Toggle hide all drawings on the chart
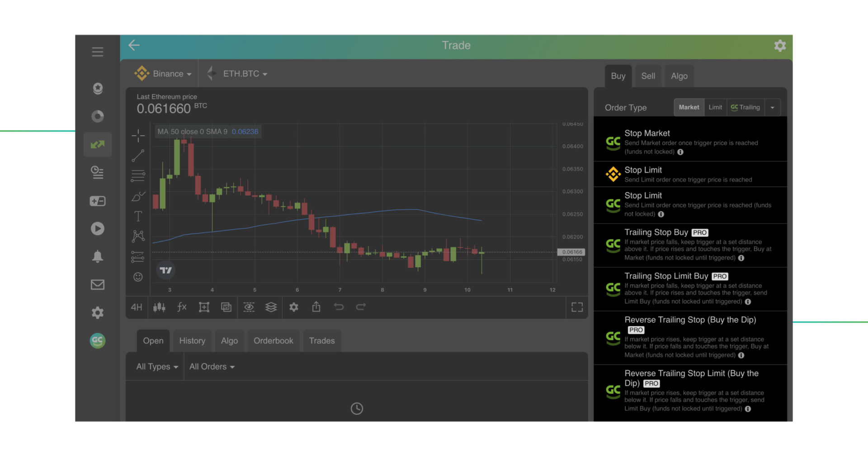 coord(249,307)
